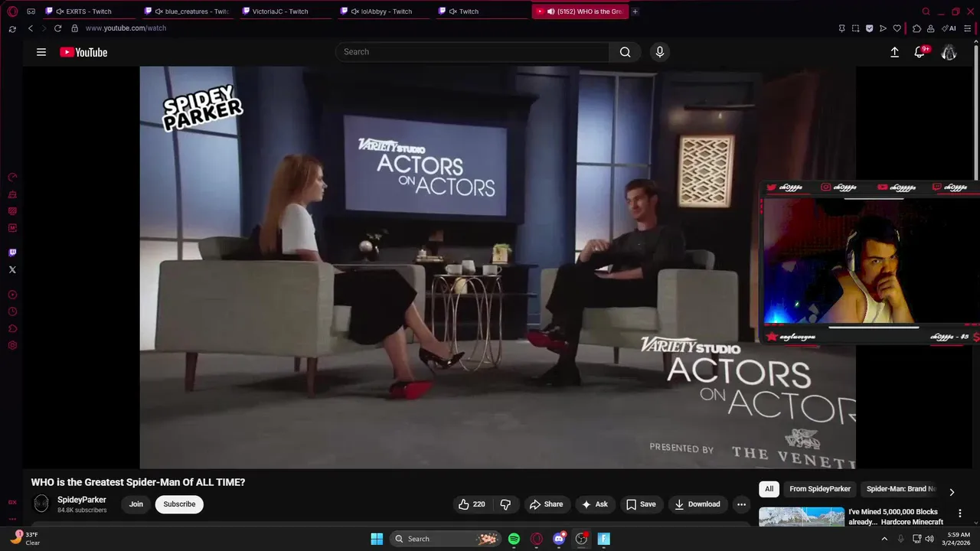View site security lock info
This screenshot has height=551, width=980.
pyautogui.click(x=74, y=28)
